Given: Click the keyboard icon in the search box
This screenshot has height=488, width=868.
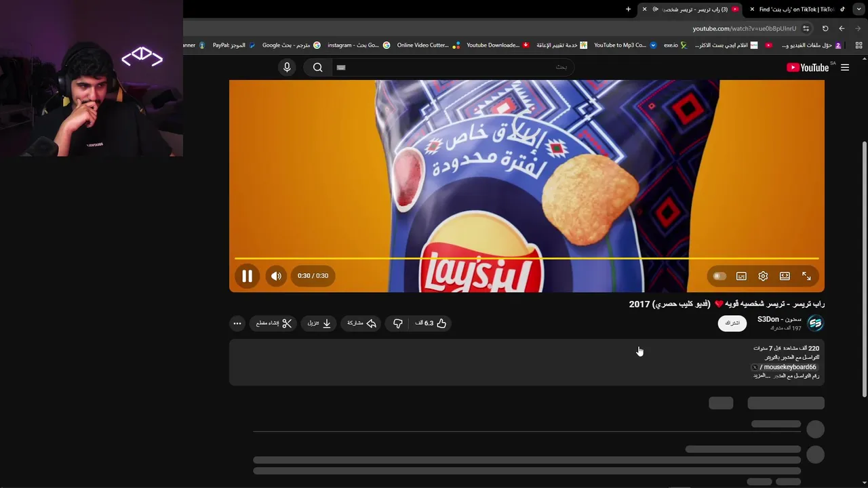Looking at the screenshot, I should (x=341, y=67).
